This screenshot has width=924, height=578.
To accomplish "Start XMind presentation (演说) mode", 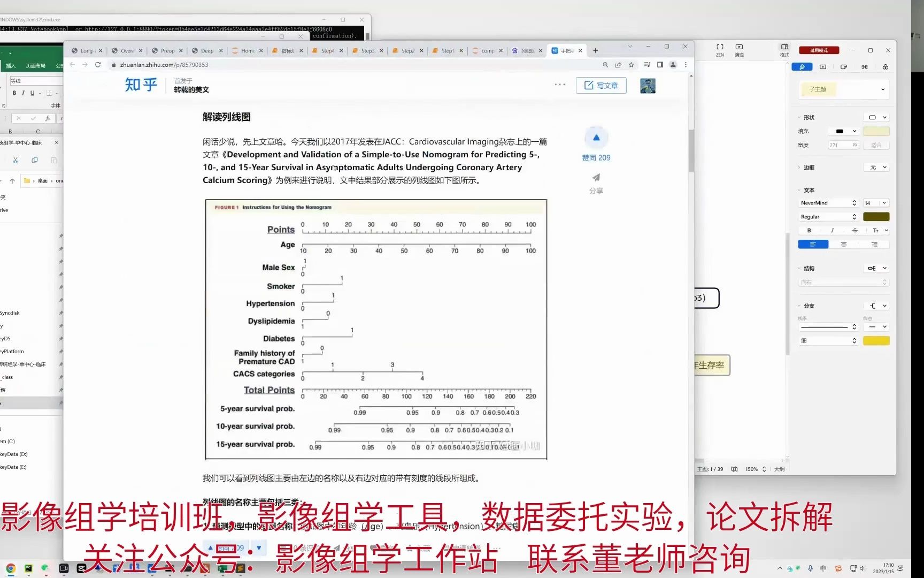I will (x=739, y=50).
